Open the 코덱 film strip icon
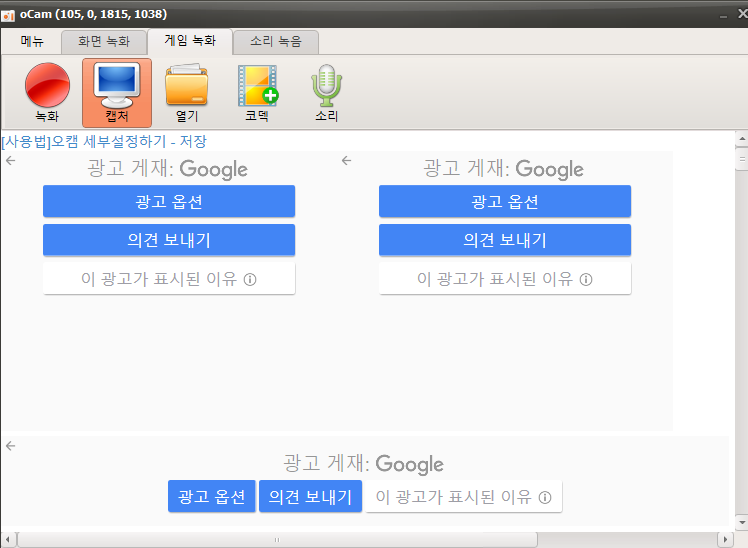The width and height of the screenshot is (748, 548). [x=257, y=93]
